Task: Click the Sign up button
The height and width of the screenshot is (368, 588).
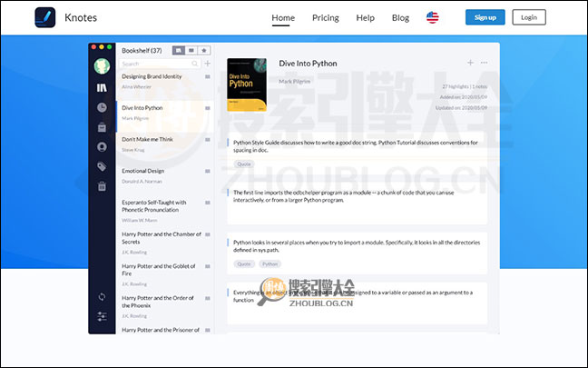Action: click(485, 17)
